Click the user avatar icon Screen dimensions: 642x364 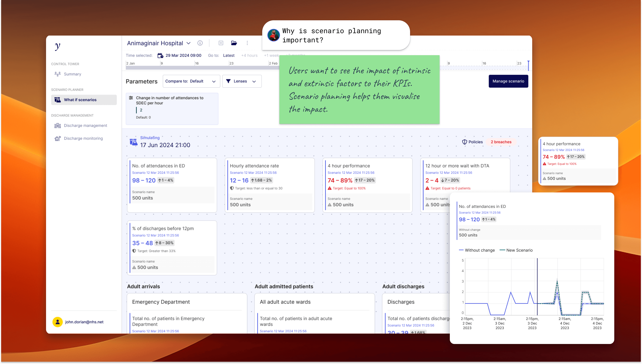[x=57, y=322]
